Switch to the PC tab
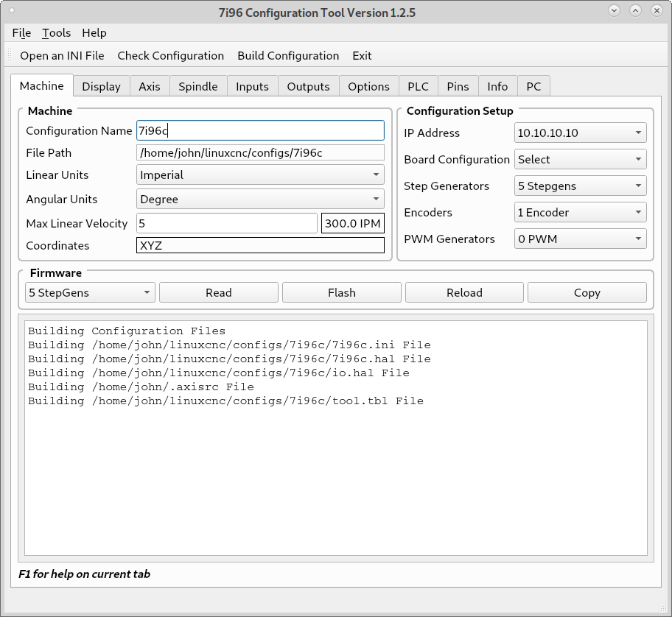 [533, 86]
